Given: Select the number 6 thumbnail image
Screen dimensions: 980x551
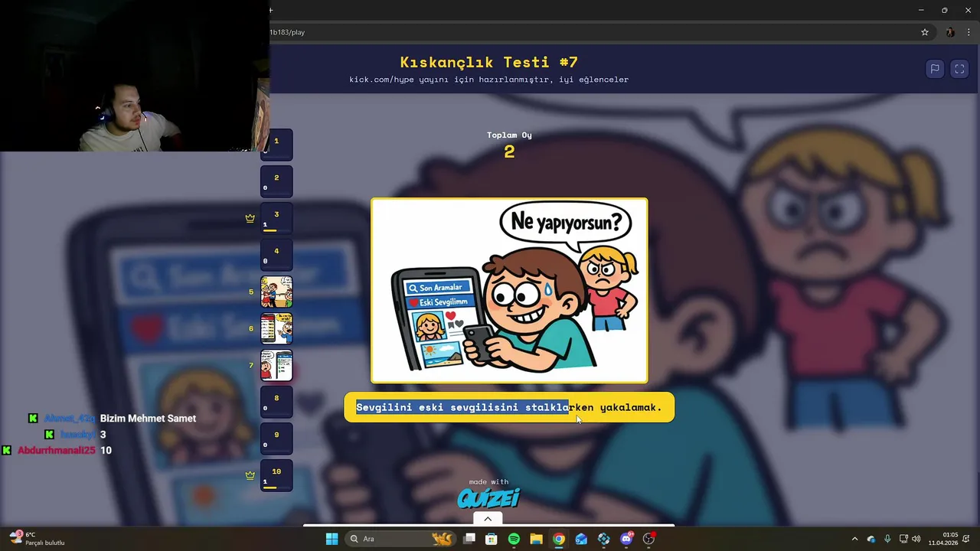Looking at the screenshot, I should tap(276, 328).
